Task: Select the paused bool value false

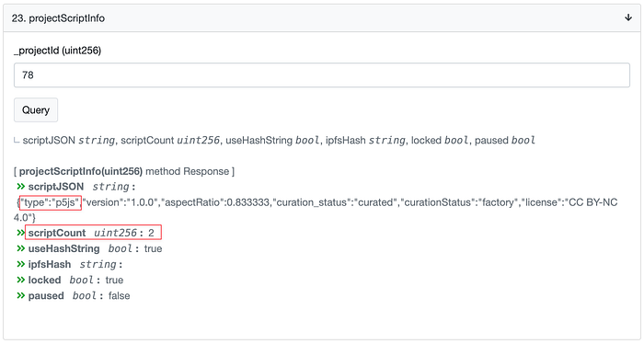Action: (x=119, y=296)
